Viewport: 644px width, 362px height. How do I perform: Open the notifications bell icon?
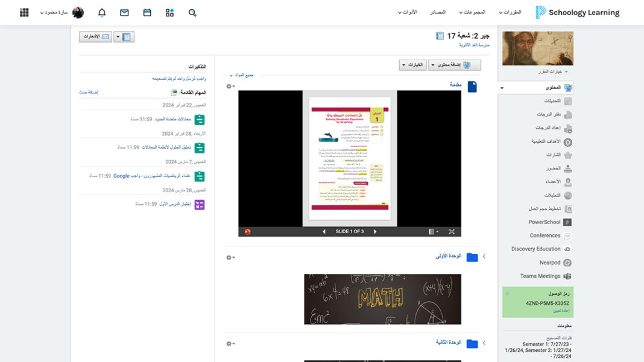(102, 12)
